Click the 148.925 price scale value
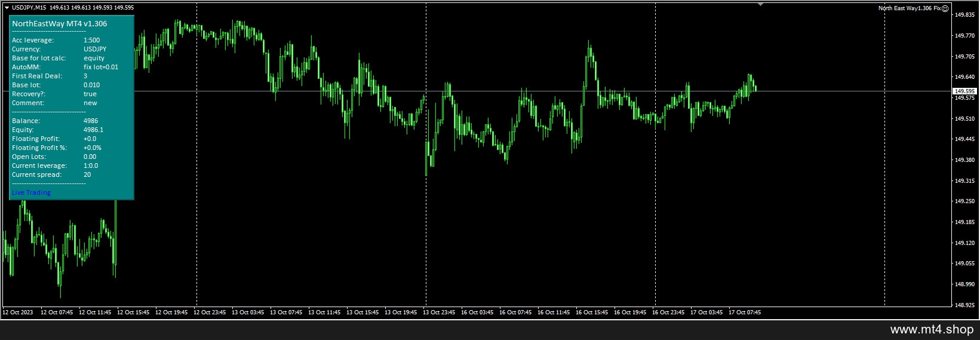The height and width of the screenshot is (340, 980). 964,305
